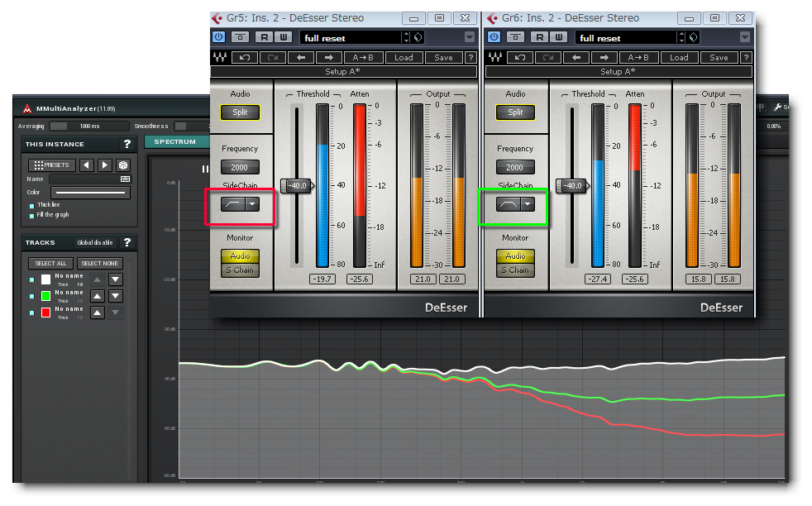812x506 pixels.
Task: Open Waves help question mark in Gr6
Action: [746, 58]
